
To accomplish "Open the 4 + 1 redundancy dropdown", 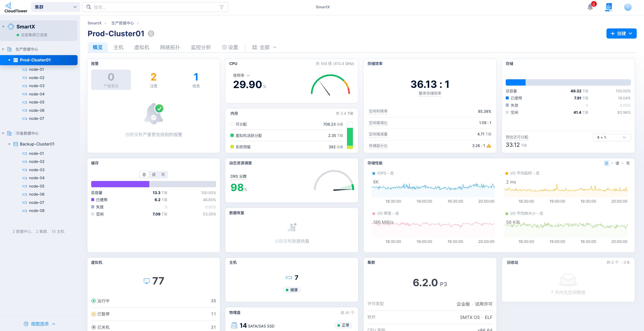I will tap(612, 137).
